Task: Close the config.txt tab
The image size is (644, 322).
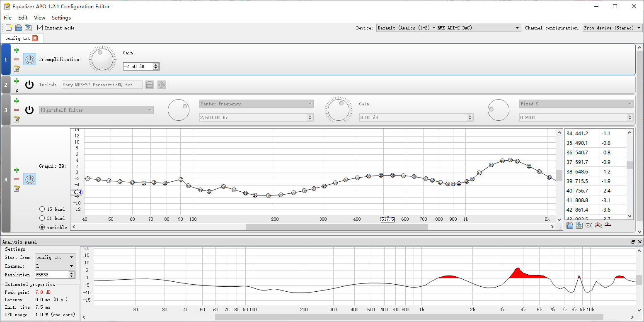Action: click(35, 38)
